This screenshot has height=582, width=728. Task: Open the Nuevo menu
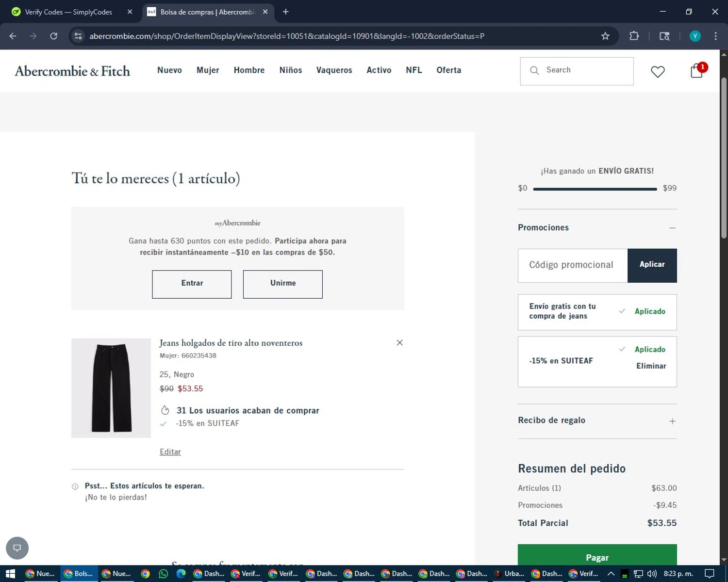pos(169,70)
